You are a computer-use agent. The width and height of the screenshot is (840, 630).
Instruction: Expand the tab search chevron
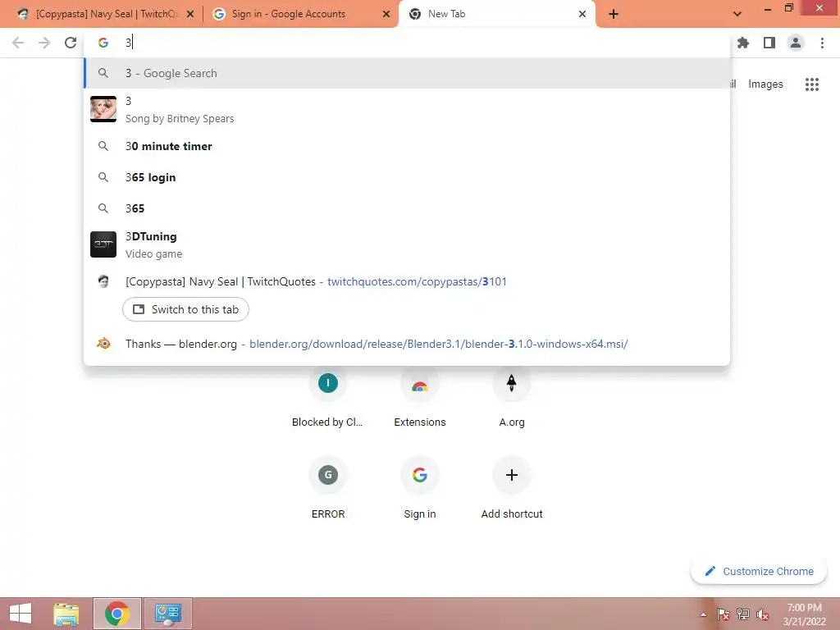(737, 14)
